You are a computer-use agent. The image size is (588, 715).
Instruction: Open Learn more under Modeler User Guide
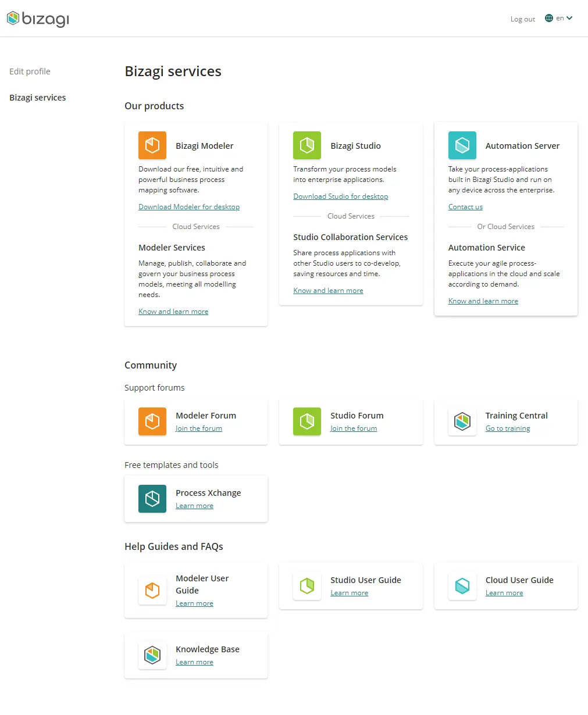[x=194, y=603]
